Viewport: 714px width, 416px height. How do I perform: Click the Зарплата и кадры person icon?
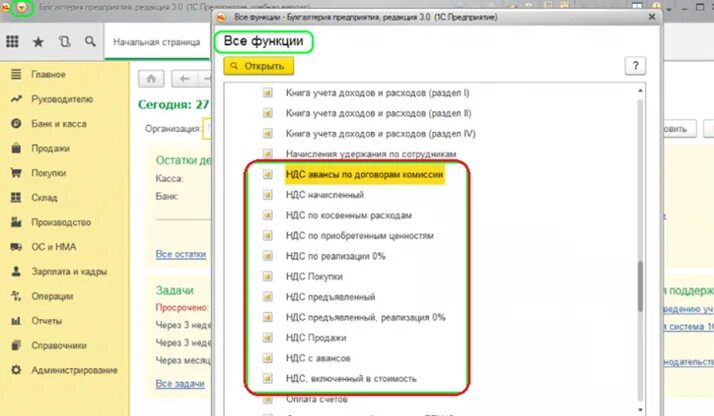pos(16,271)
